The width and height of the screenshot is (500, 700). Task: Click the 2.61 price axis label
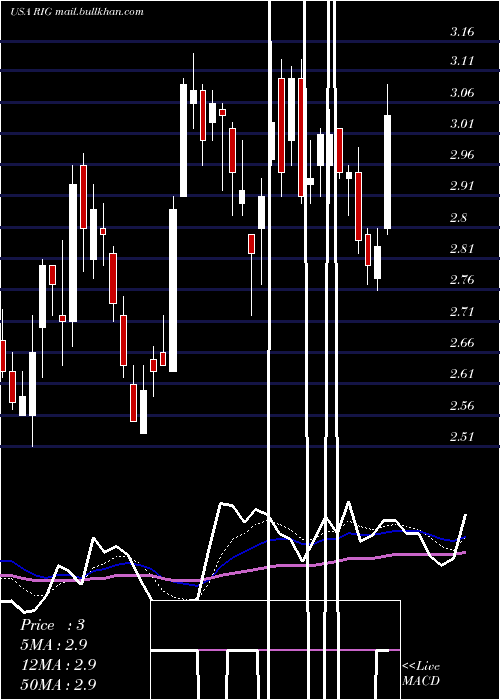pyautogui.click(x=462, y=374)
